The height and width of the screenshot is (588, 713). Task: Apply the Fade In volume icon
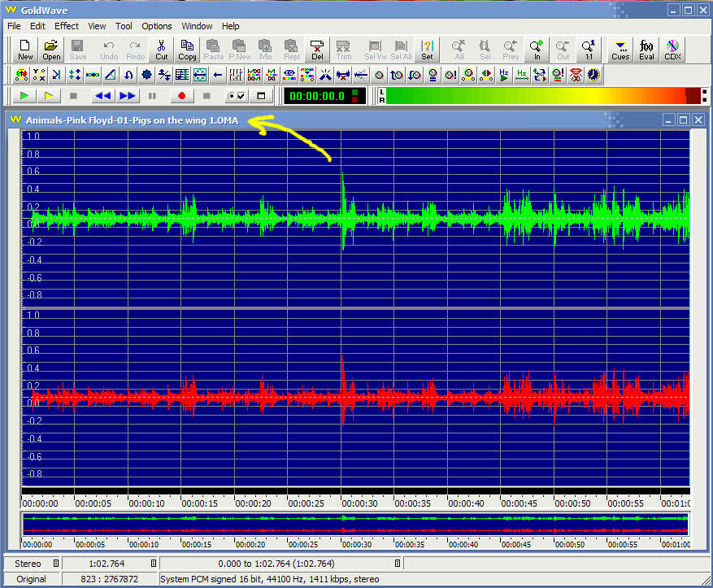tap(397, 75)
